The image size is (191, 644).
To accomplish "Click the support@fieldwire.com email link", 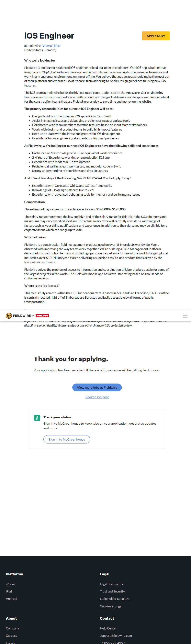I will (x=116, y=636).
